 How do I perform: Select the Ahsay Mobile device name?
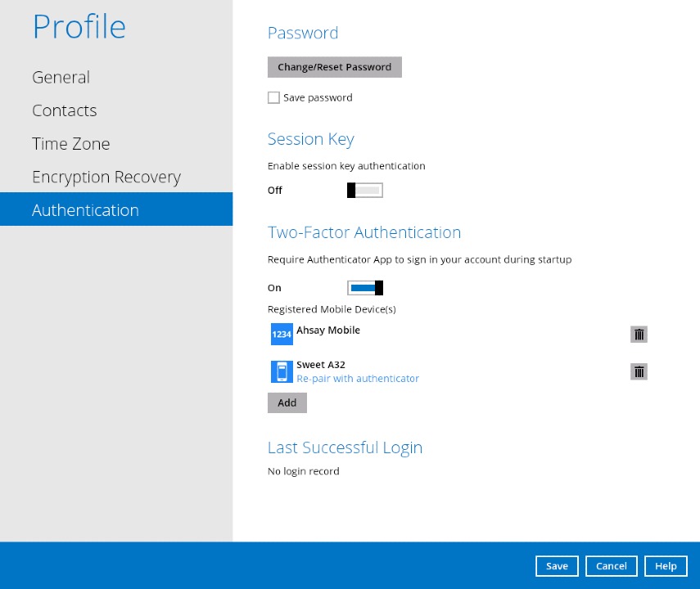(328, 330)
